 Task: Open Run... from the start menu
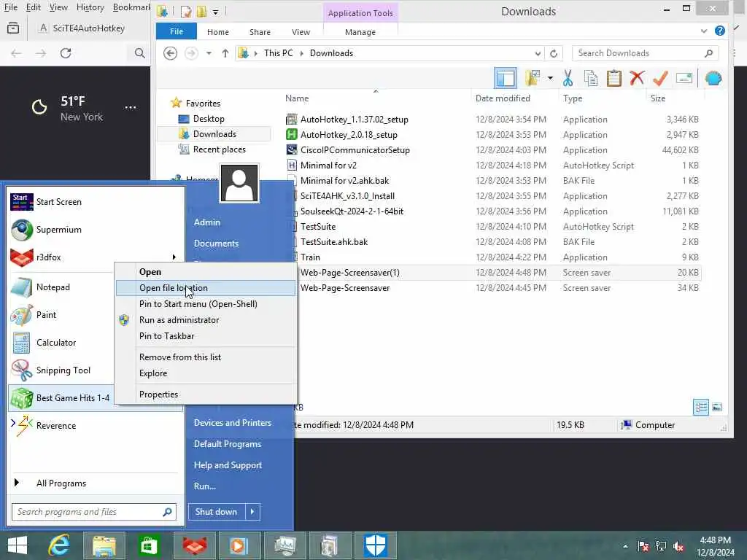(205, 486)
